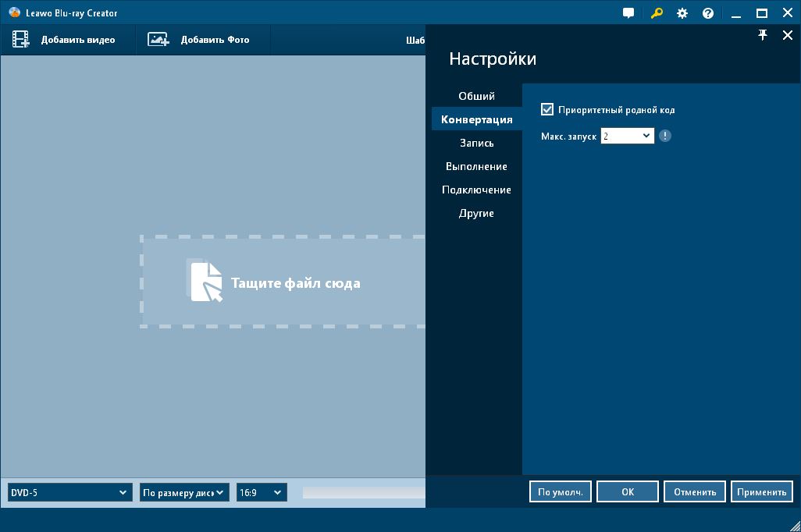Click the film strip Add Video icon
801x532 pixels.
[x=21, y=39]
